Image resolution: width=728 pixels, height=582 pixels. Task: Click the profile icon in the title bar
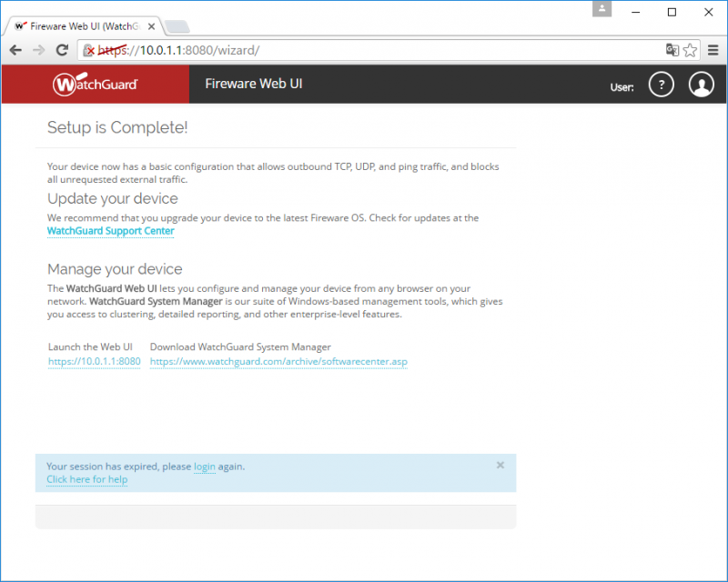602,10
